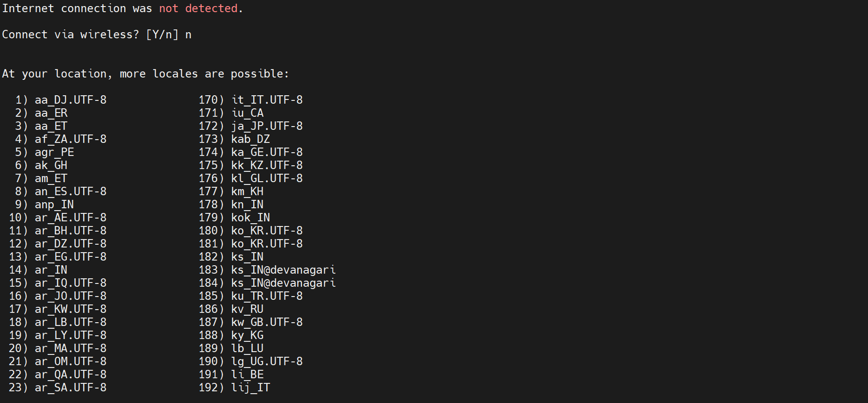The height and width of the screenshot is (403, 868).
Task: Click the "Connect via wireless?" prompt line
Action: pyautogui.click(x=70, y=35)
